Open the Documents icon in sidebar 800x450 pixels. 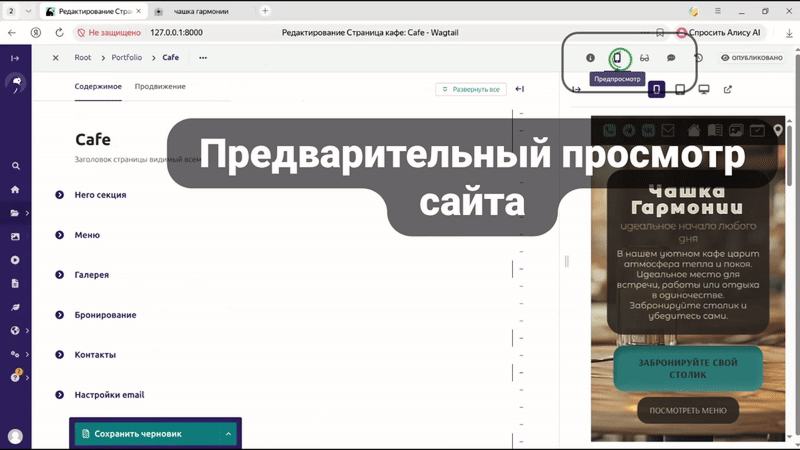15,284
